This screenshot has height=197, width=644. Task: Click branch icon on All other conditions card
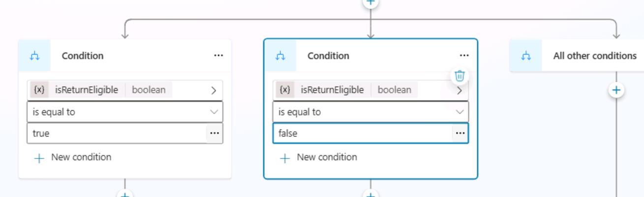[526, 56]
